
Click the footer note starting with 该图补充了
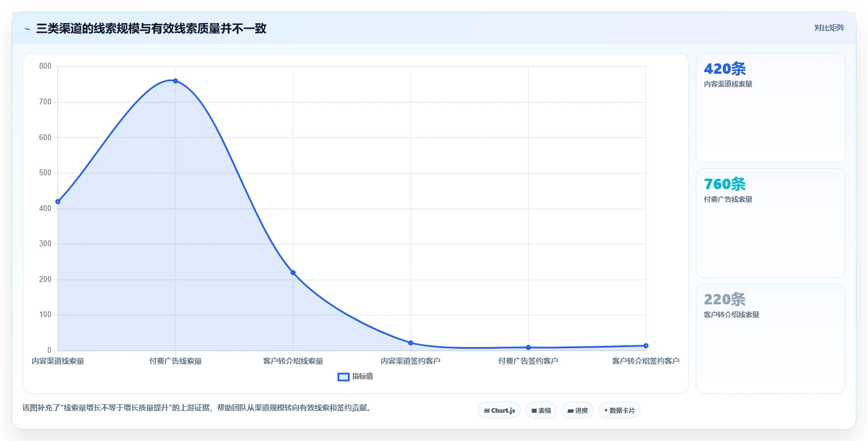[x=198, y=408]
